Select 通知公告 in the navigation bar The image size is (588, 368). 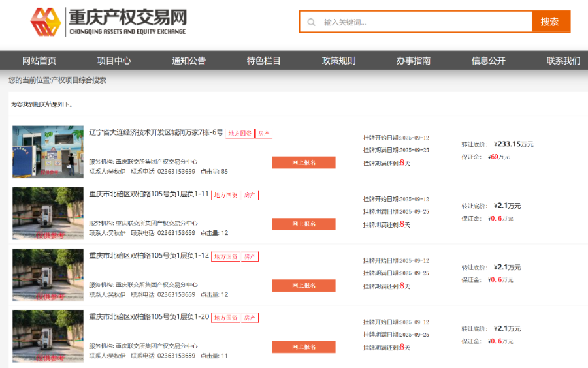[189, 61]
